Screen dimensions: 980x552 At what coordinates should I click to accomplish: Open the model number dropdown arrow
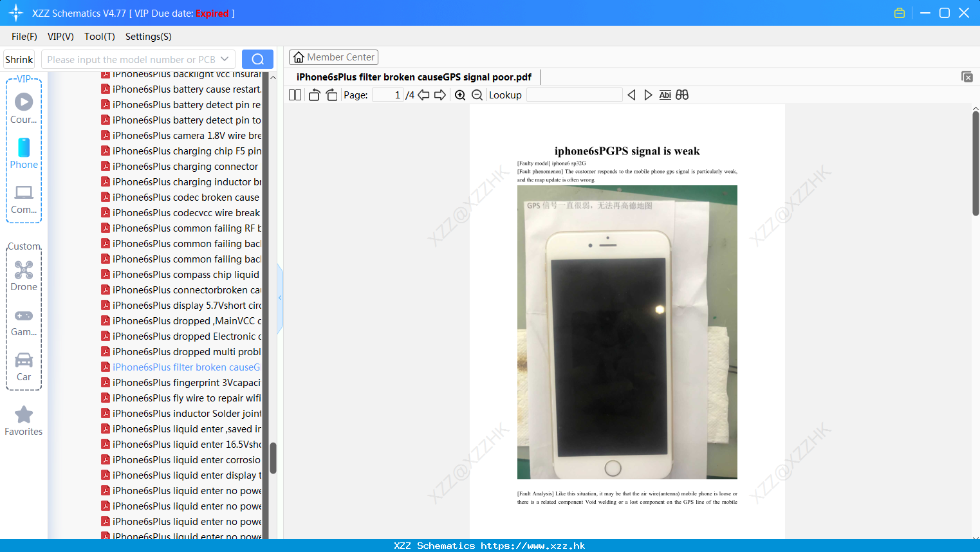(x=225, y=59)
